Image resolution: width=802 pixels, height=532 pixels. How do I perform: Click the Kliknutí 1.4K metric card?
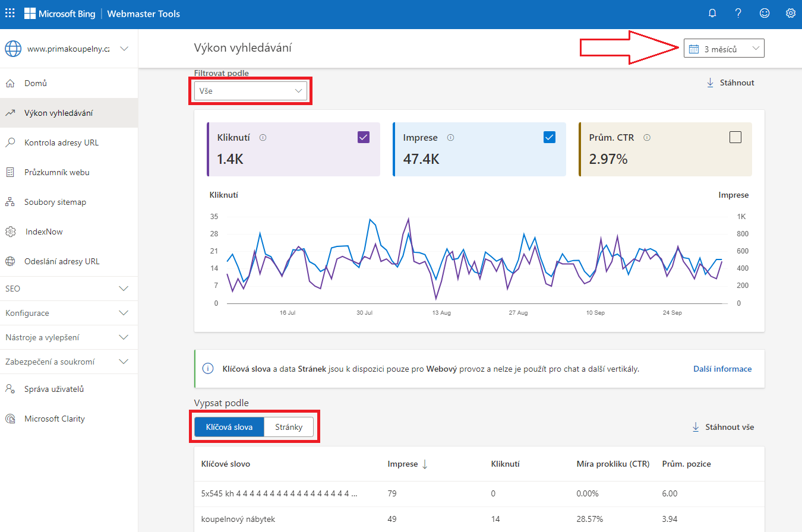[293, 149]
